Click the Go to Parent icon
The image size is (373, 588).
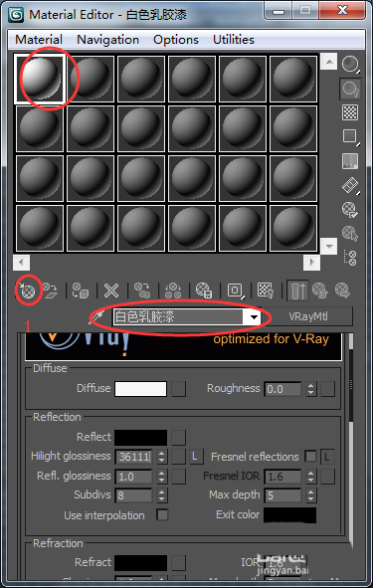click(320, 291)
